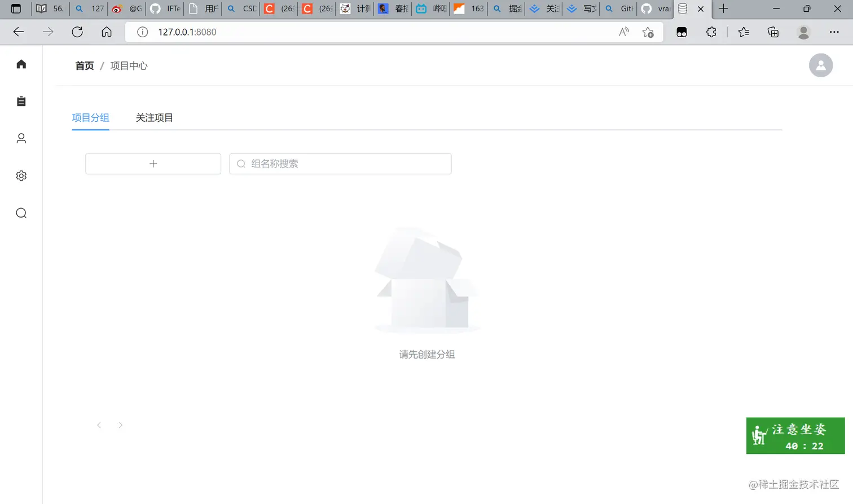853x504 pixels.
Task: Open the home icon in the left sidebar
Action: pos(21,64)
